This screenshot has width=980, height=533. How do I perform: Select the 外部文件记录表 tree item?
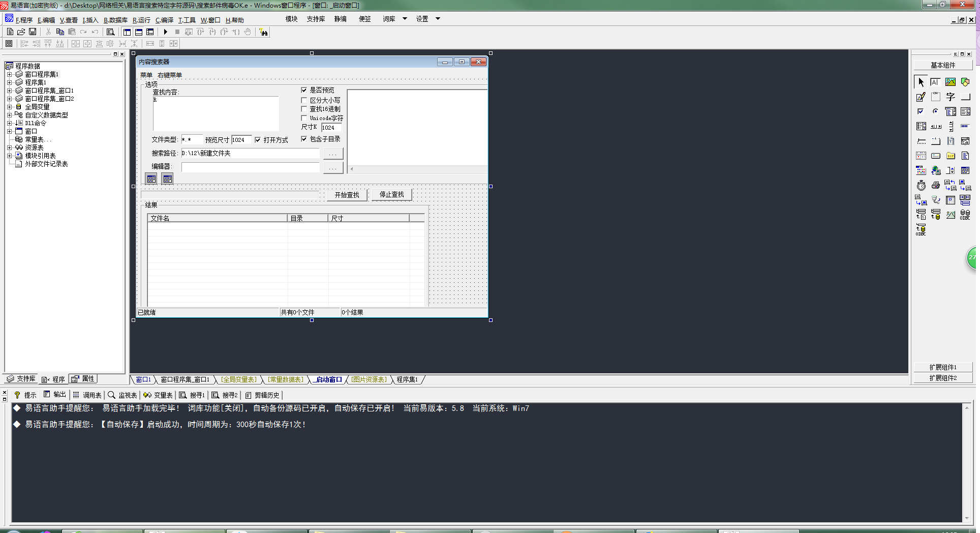46,164
